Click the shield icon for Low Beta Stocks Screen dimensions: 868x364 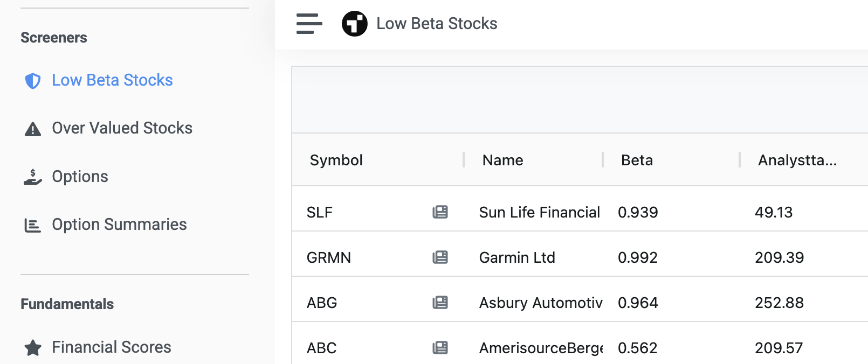click(x=33, y=81)
